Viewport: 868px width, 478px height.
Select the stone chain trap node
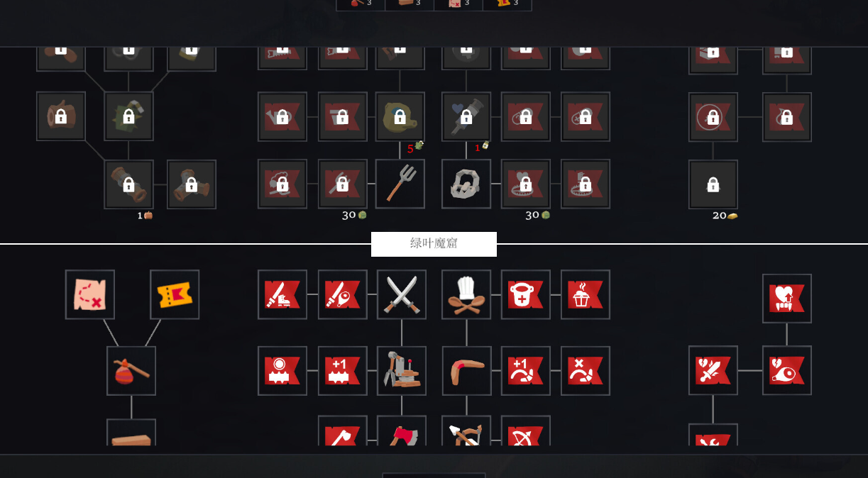466,184
